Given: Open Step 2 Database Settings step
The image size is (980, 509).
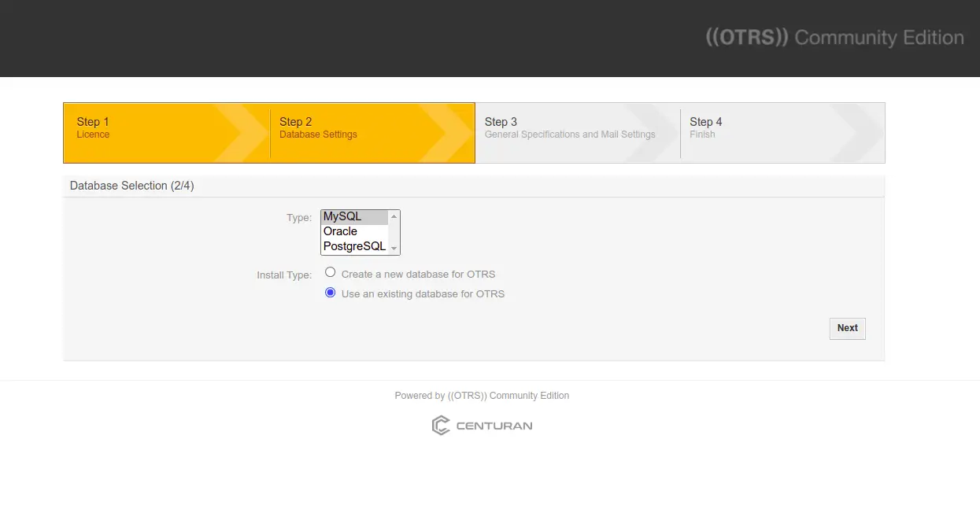Looking at the screenshot, I should (x=372, y=133).
